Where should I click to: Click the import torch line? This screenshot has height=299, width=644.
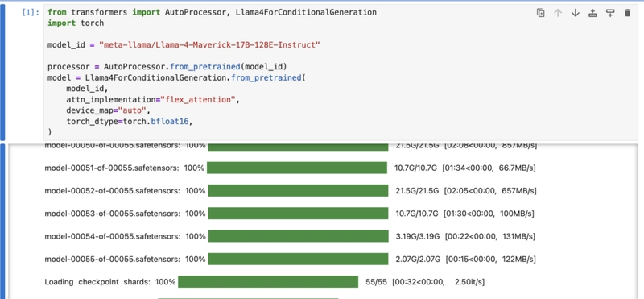[x=76, y=23]
